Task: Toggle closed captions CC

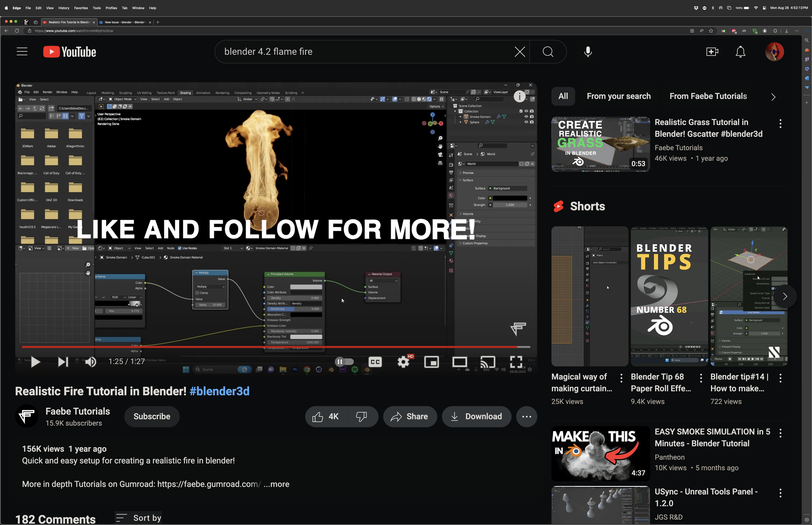Action: pos(375,362)
